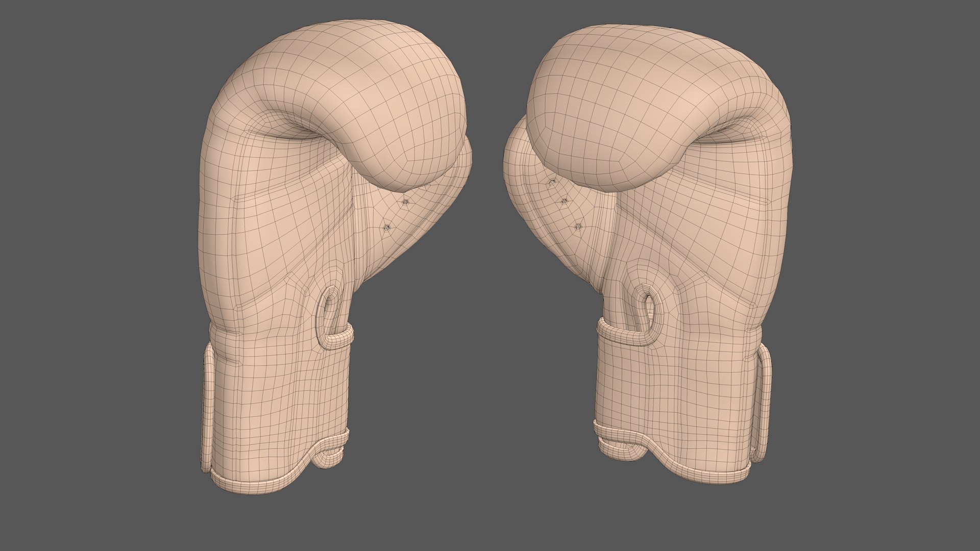Viewport: 980px width, 551px height.
Task: Click the right glove's bottom vent hole
Action: [x=578, y=227]
